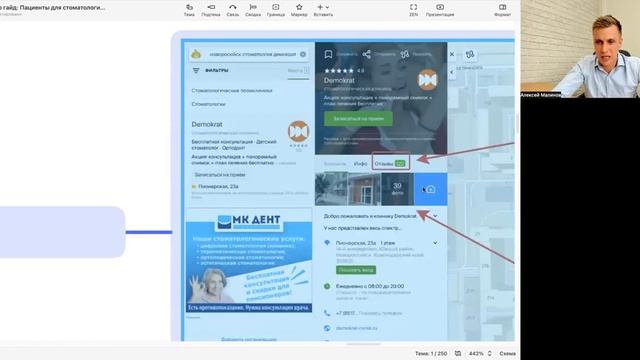640x360 pixels.
Task: Open the building entrance photo thumbnail
Action: [364, 189]
